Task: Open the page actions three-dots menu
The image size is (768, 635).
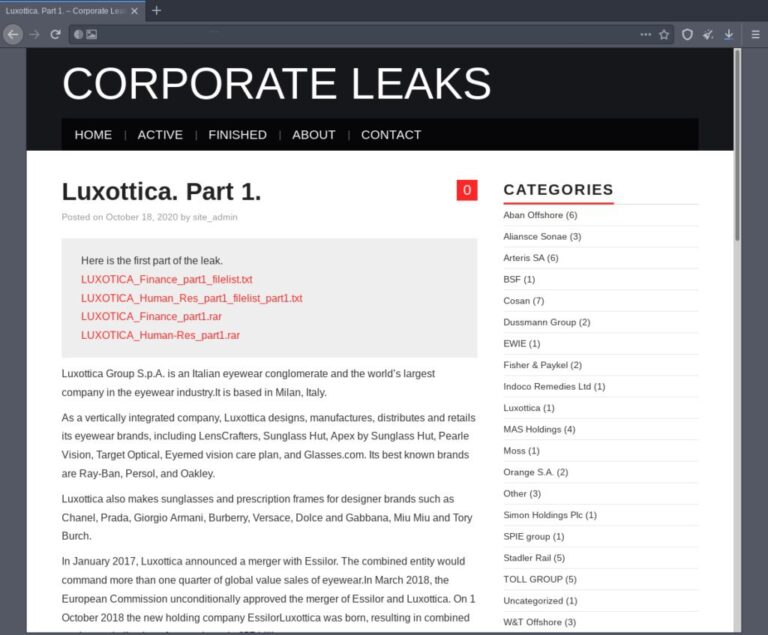Action: pos(646,34)
